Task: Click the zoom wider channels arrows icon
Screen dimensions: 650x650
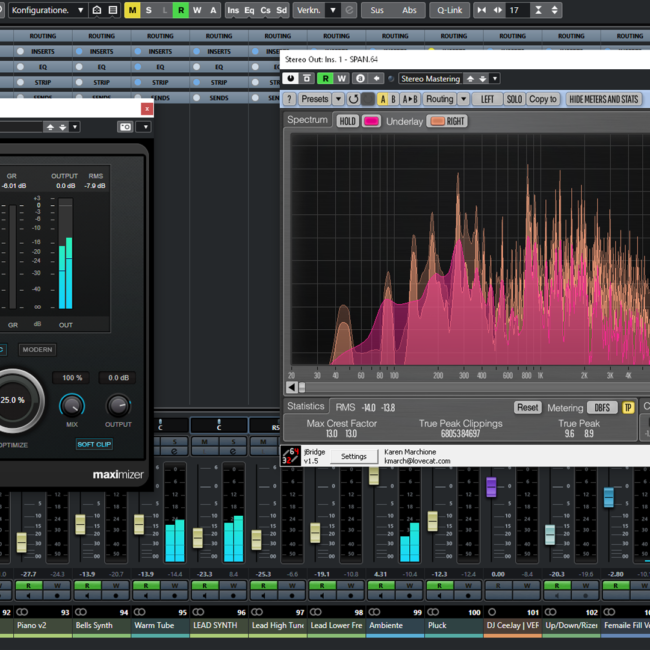Action: pyautogui.click(x=497, y=10)
